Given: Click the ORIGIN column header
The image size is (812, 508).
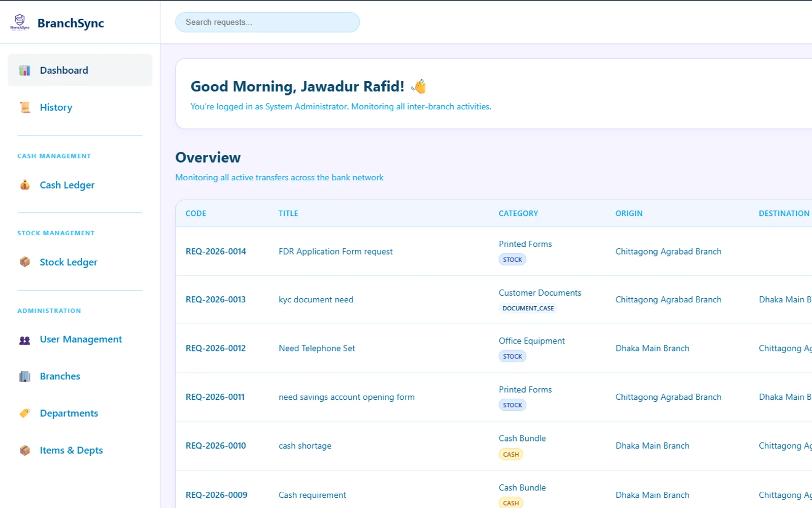Looking at the screenshot, I should [x=629, y=214].
